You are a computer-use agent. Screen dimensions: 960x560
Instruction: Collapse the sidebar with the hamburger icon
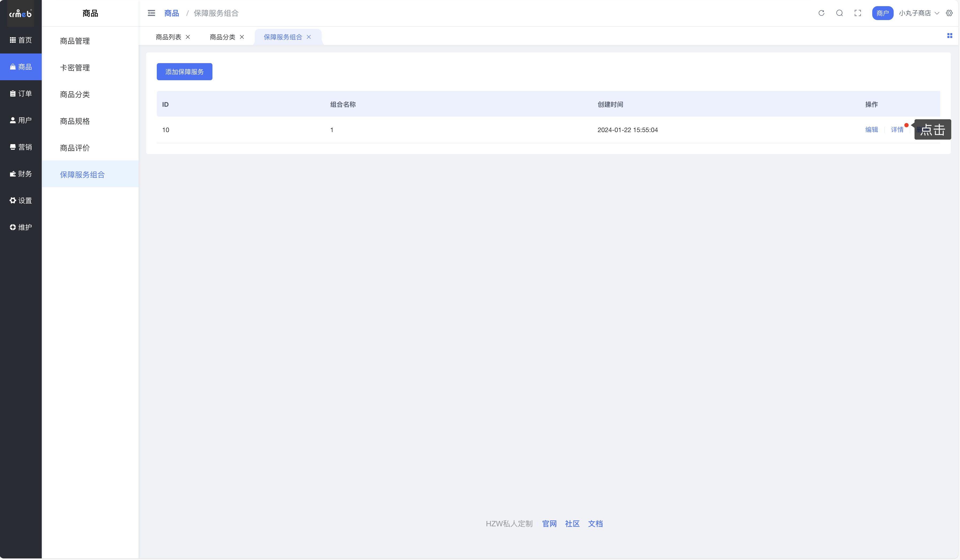(151, 13)
